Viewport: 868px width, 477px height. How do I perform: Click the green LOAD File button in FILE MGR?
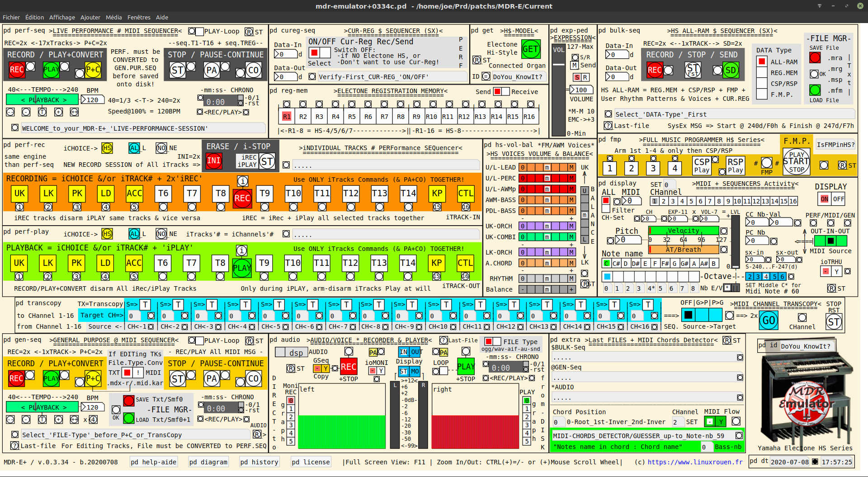815,90
